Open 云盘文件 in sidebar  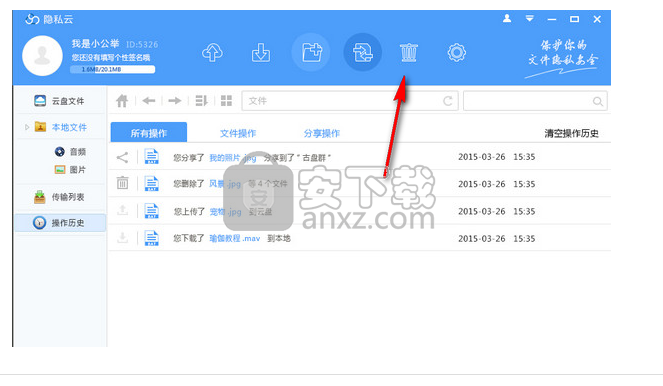click(59, 101)
